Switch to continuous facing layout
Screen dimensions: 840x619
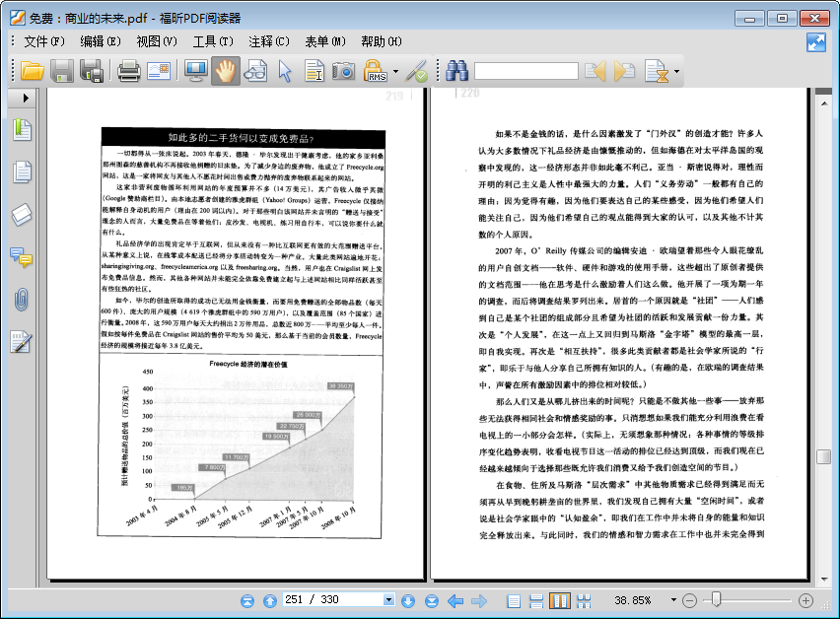[x=584, y=601]
